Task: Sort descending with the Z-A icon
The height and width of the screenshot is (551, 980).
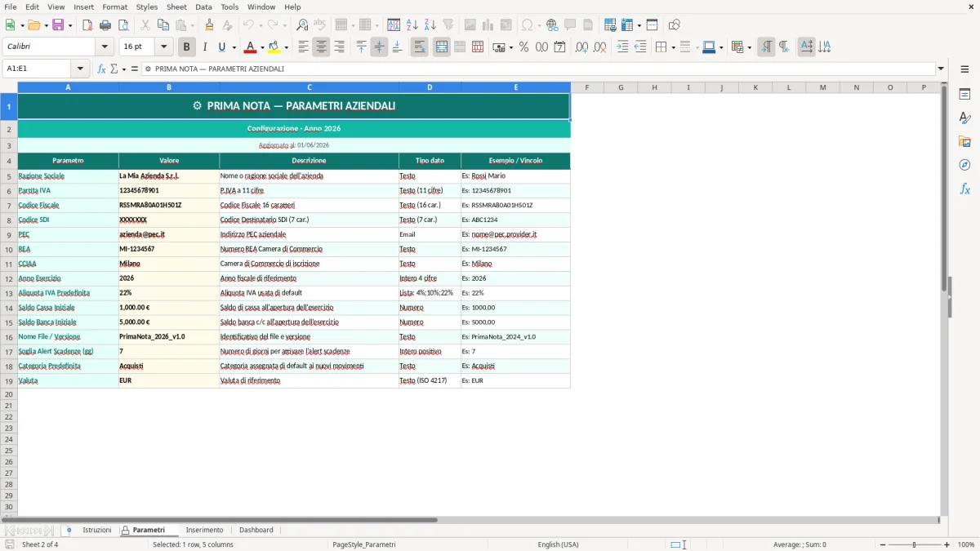Action: (430, 25)
